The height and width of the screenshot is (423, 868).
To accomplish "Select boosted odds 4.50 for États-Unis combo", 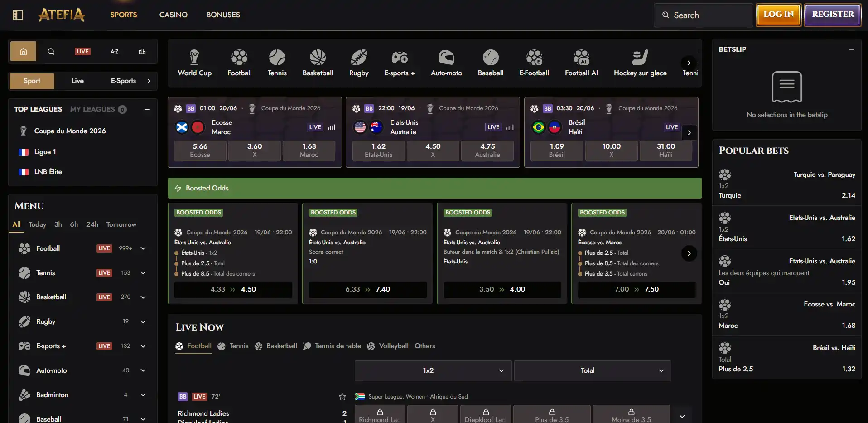I will [x=233, y=289].
